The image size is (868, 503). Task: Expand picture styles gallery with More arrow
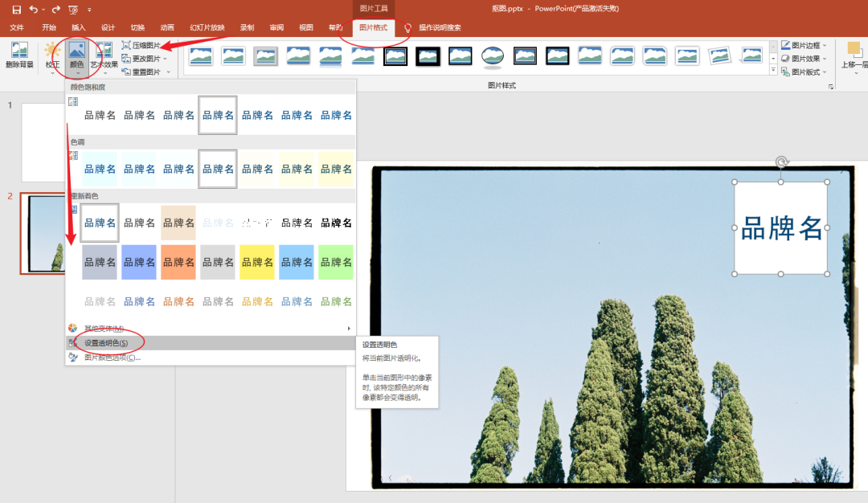[x=773, y=70]
